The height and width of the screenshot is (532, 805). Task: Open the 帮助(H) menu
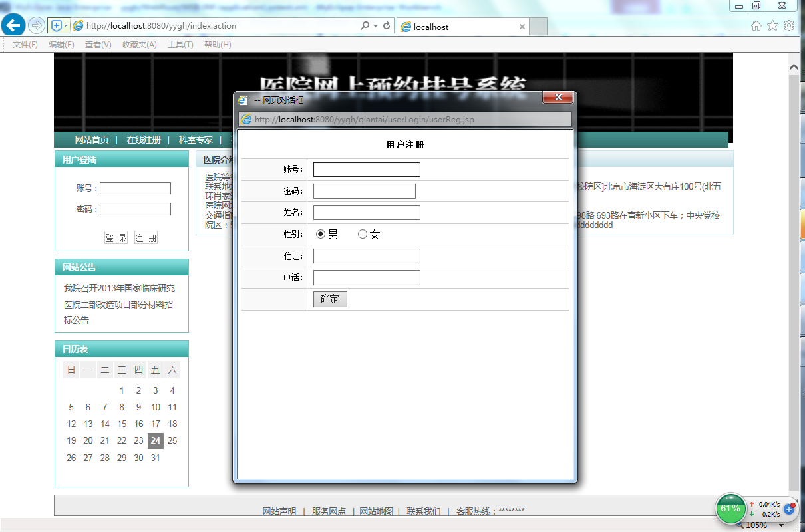click(x=218, y=45)
